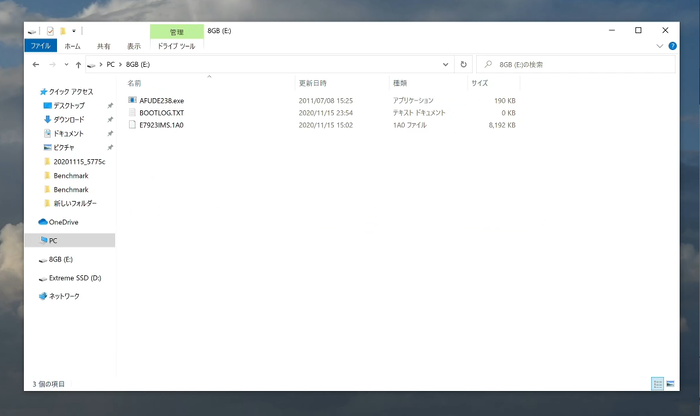
Task: Open デスクトップ in the navigation pane
Action: 69,106
